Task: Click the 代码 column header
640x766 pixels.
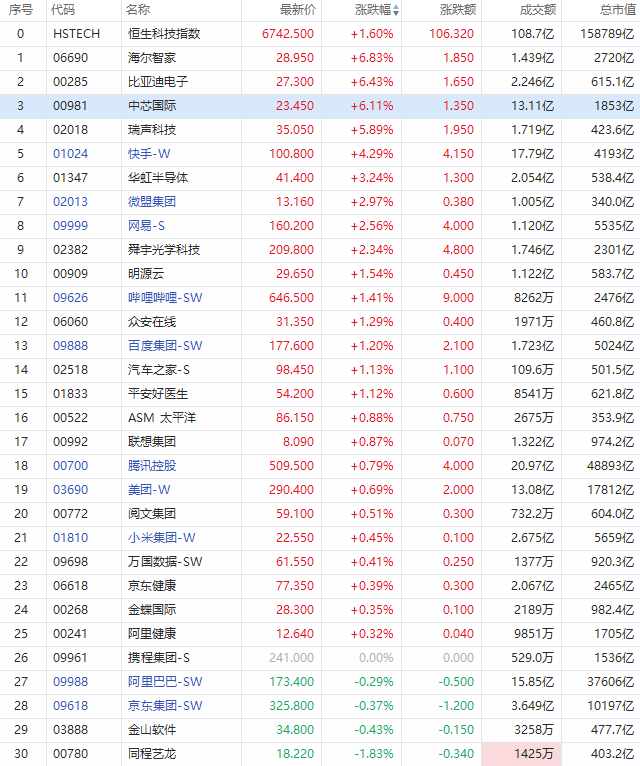Action: pos(63,10)
